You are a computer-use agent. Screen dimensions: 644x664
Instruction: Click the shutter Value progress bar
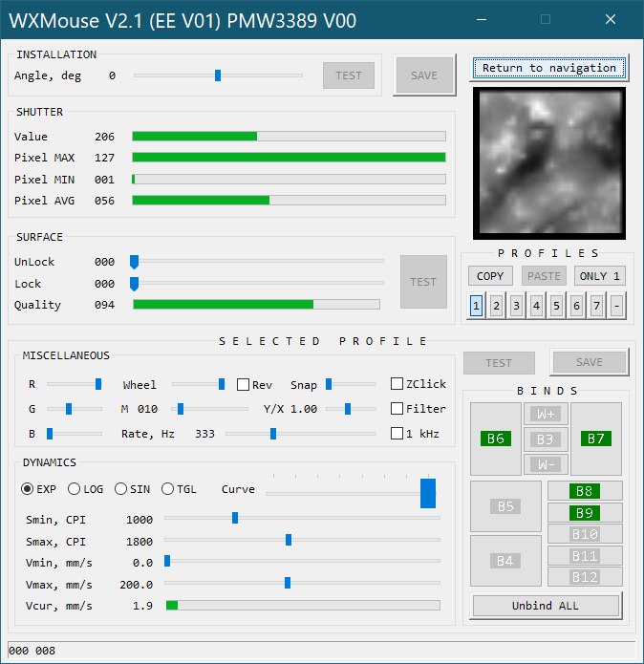(290, 136)
